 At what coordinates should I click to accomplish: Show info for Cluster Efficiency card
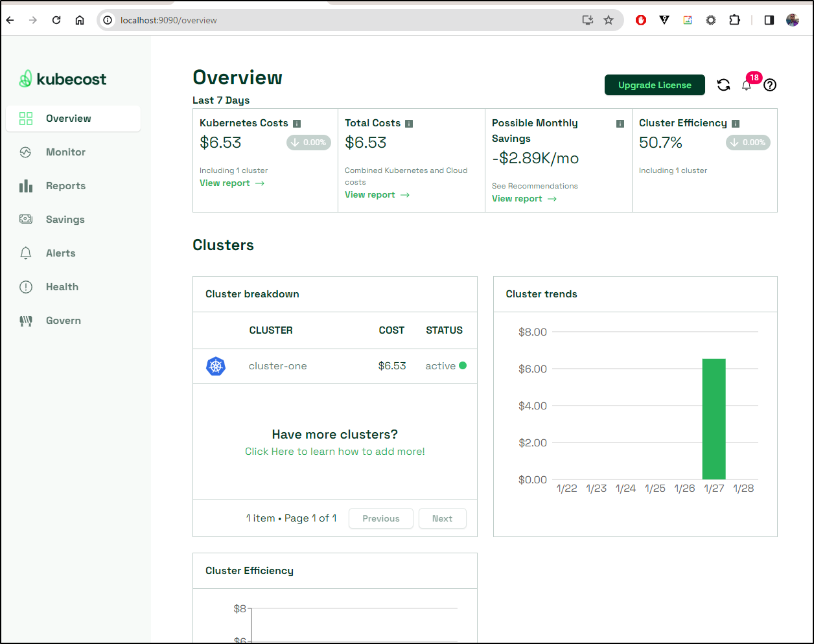click(736, 124)
